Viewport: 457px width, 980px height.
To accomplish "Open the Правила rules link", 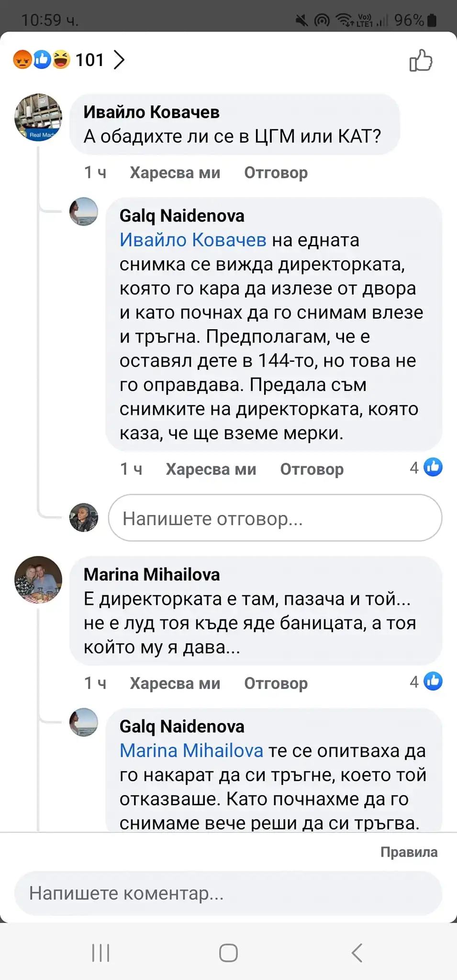I will tap(409, 852).
